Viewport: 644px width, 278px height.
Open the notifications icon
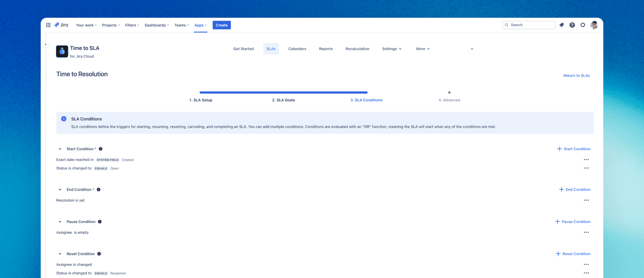click(562, 25)
